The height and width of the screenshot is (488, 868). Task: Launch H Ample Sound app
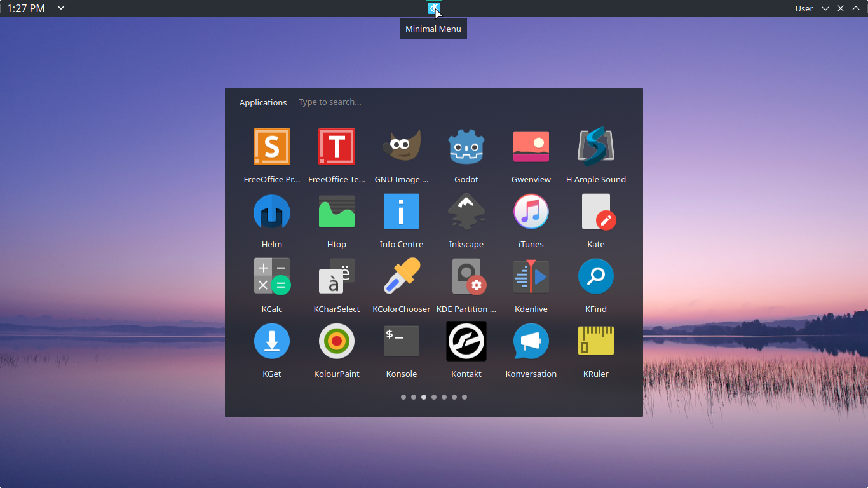coord(596,147)
